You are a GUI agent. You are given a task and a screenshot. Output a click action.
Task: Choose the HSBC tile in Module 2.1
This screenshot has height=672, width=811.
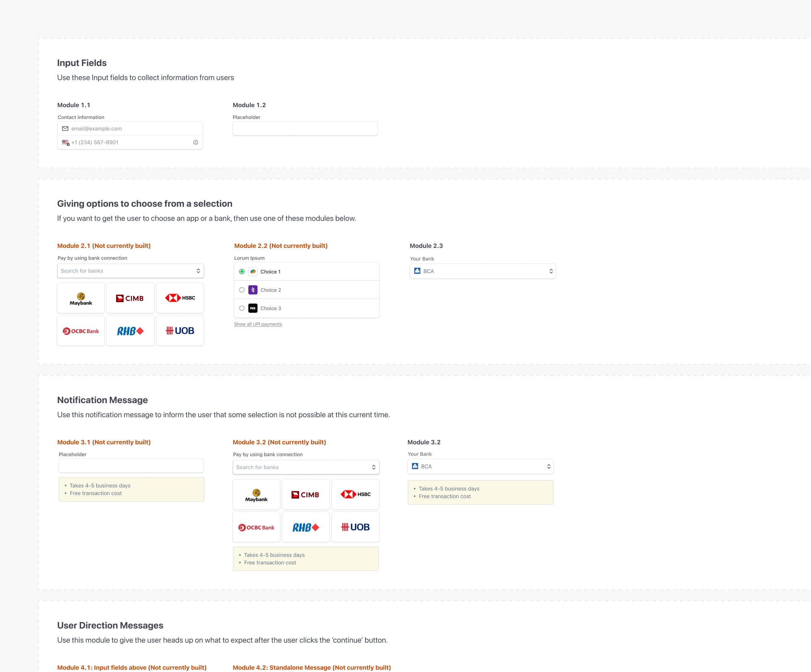pos(180,298)
